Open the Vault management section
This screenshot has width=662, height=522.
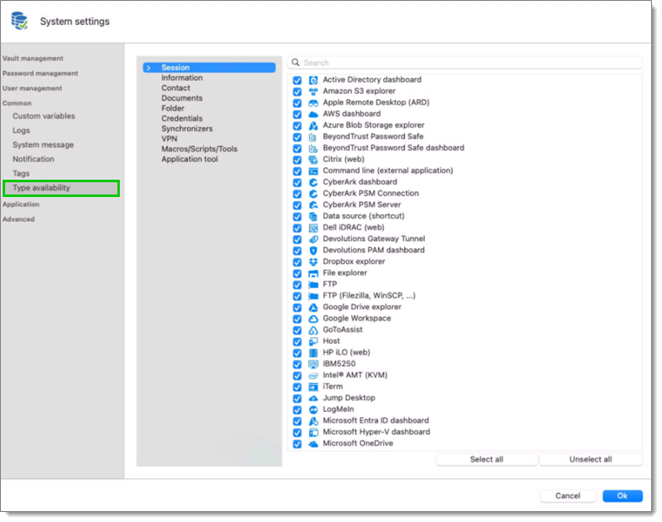[33, 58]
